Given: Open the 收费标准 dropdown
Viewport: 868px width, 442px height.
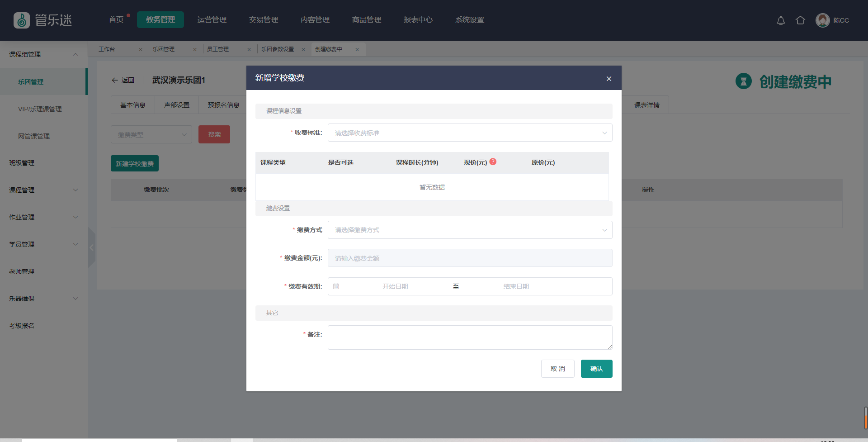Looking at the screenshot, I should (470, 133).
